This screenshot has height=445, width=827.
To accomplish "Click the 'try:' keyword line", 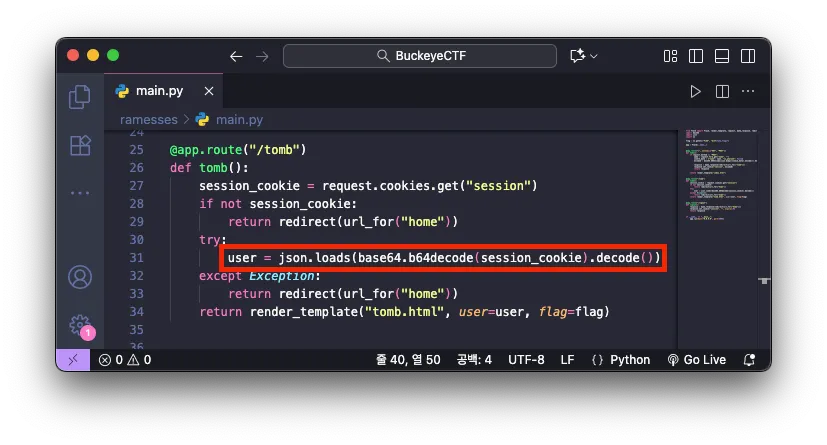I will (x=213, y=240).
